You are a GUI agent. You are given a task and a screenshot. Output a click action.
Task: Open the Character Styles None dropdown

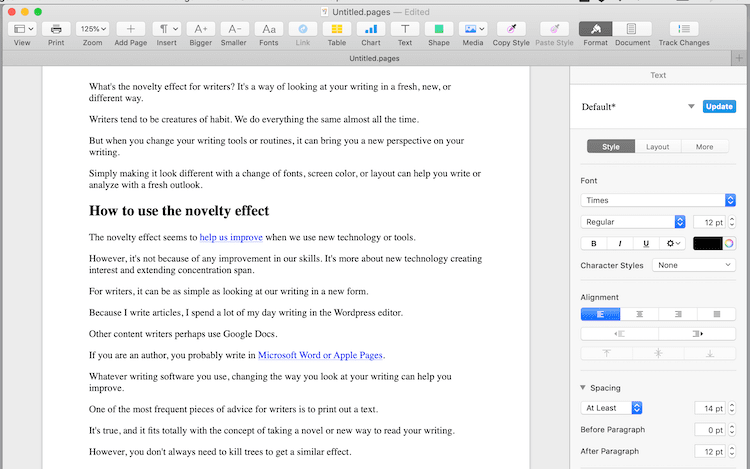click(694, 265)
